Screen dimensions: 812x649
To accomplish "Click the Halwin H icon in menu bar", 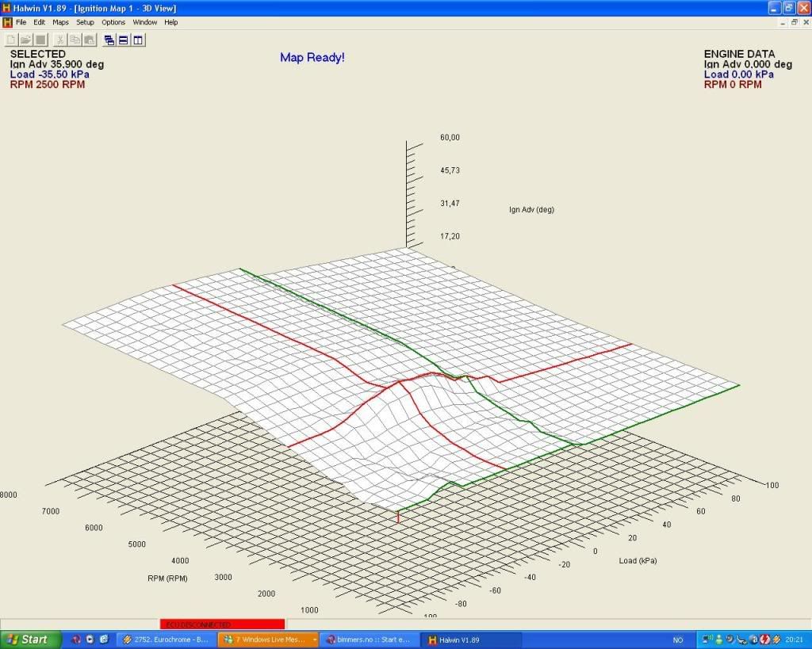I will [7, 22].
